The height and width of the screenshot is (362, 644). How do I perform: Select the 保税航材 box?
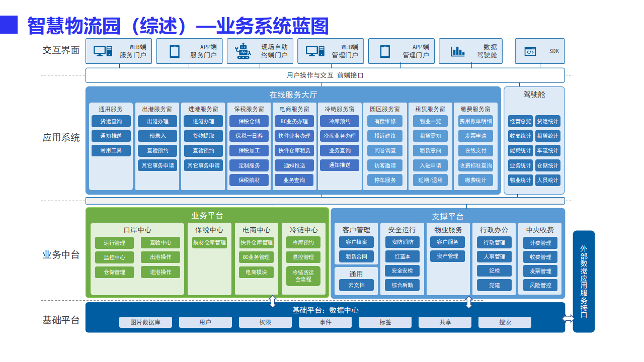(249, 180)
